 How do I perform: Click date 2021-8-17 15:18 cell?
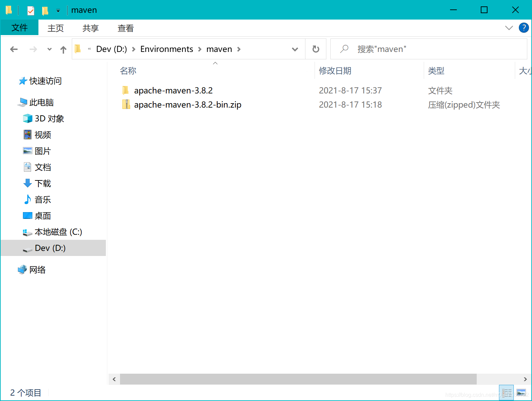click(x=350, y=105)
